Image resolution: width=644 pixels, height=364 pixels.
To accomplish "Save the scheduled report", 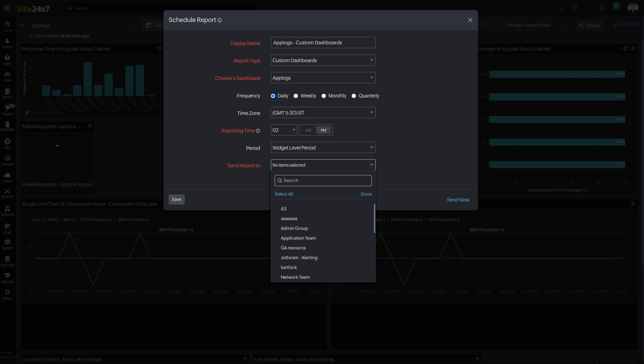I will [176, 199].
